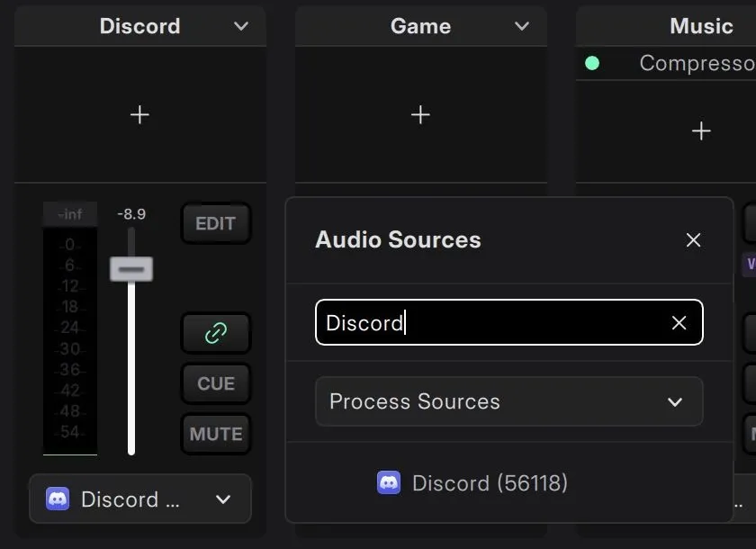Viewport: 756px width, 549px height.
Task: Click the Music channel title
Action: (x=701, y=26)
